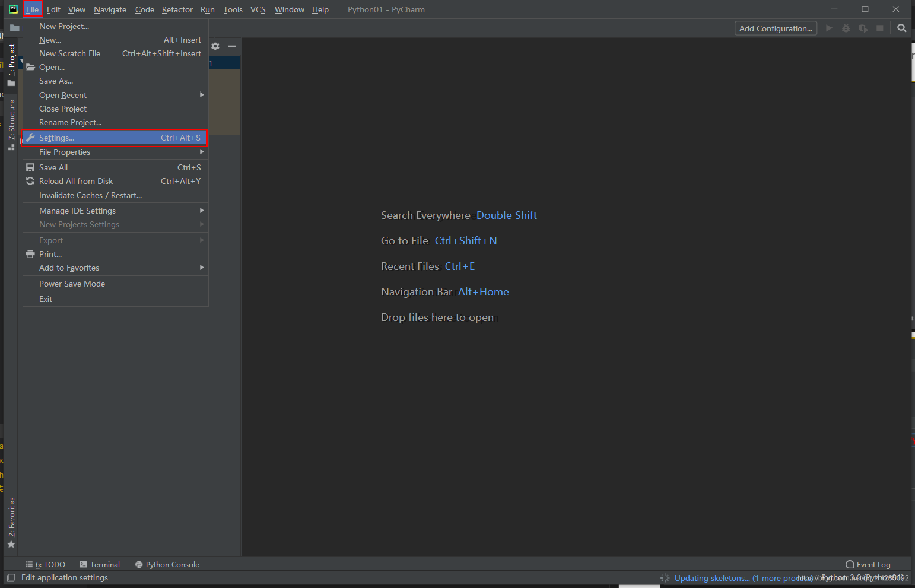This screenshot has height=588, width=915.
Task: Open the Help menu
Action: point(320,9)
